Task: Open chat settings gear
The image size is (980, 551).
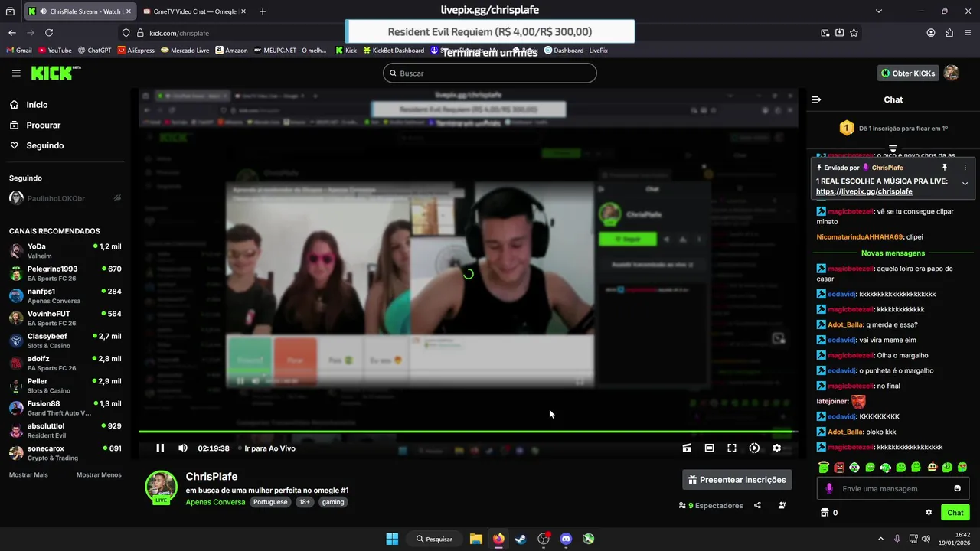Action: pos(929,513)
